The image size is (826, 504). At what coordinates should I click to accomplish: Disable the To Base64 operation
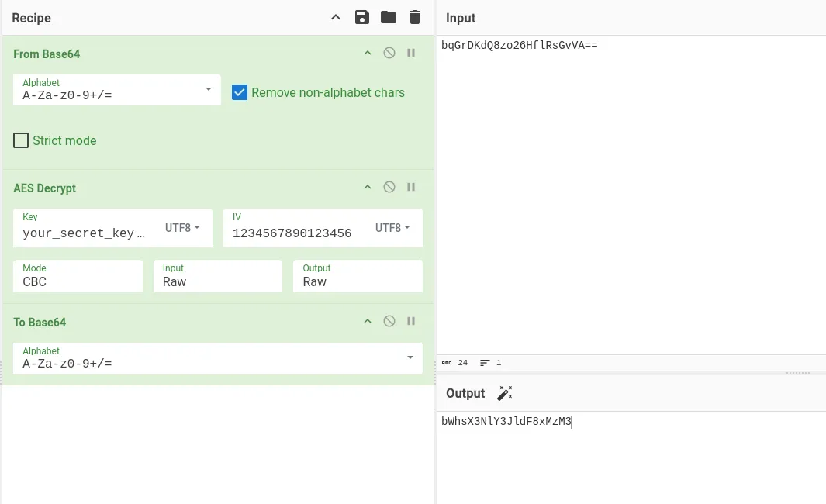coord(389,321)
